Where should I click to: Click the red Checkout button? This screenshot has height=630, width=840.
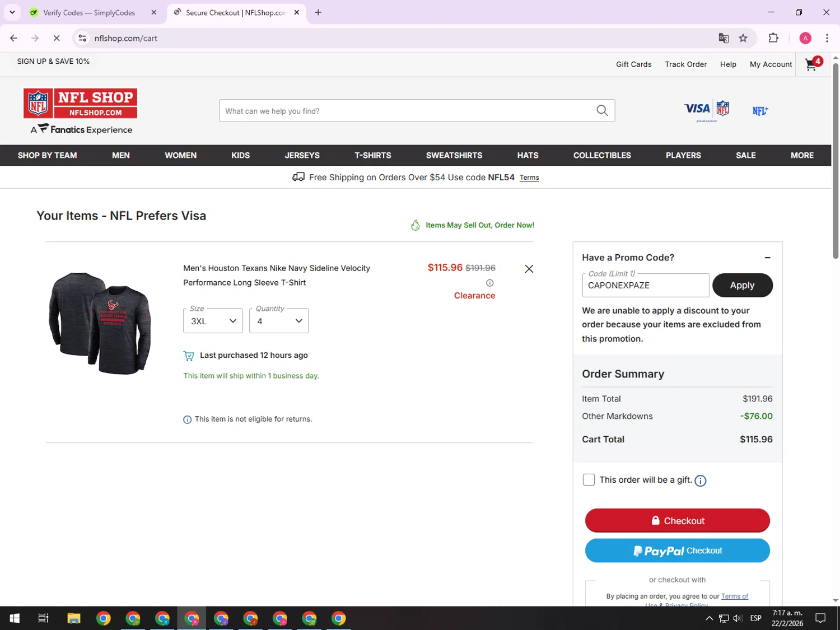(678, 521)
